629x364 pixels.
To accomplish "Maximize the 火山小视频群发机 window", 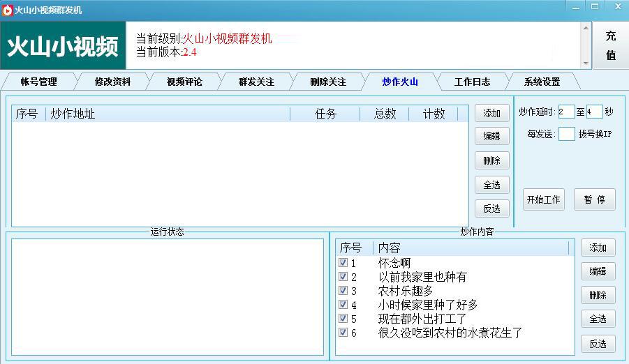I will (595, 7).
